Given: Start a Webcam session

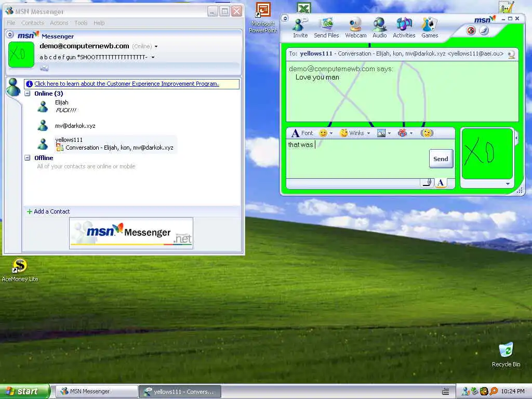Looking at the screenshot, I should [355, 29].
